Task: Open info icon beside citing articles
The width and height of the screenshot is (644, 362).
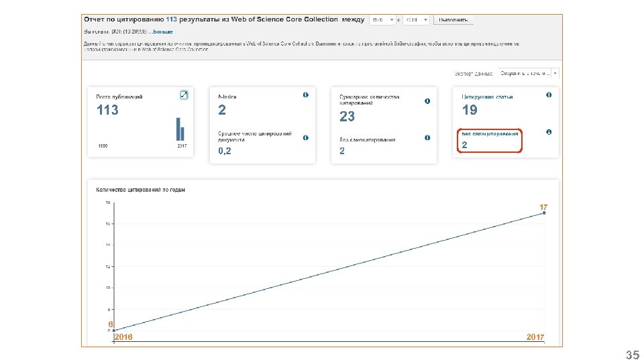Action: [549, 95]
